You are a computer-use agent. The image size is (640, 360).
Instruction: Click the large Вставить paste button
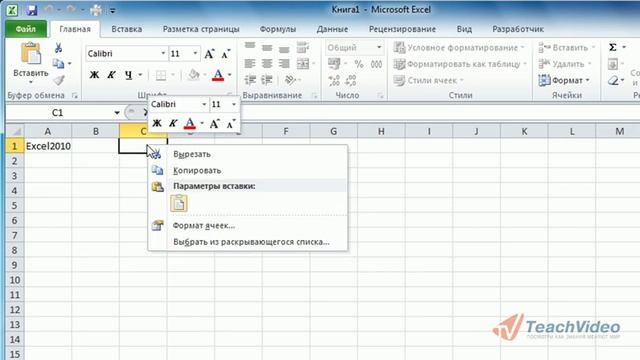click(x=31, y=62)
